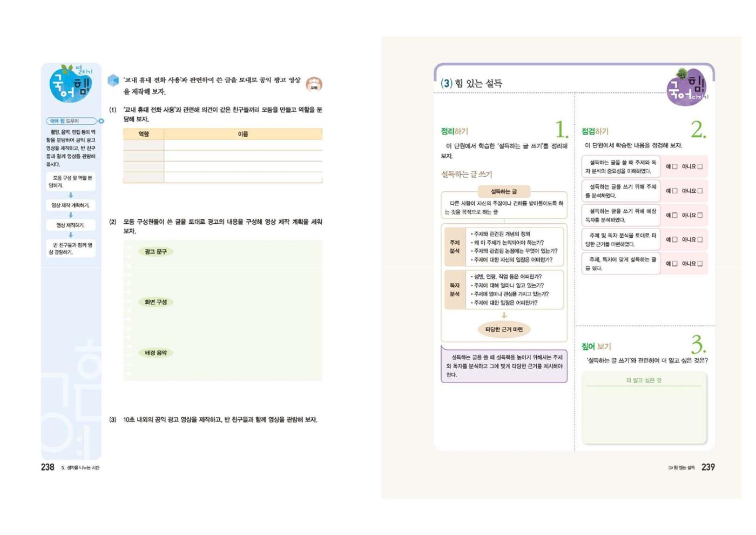Screen dimensions: 756x535
Task: Click the 더 알고 싶은 것 box title
Action: coord(644,380)
